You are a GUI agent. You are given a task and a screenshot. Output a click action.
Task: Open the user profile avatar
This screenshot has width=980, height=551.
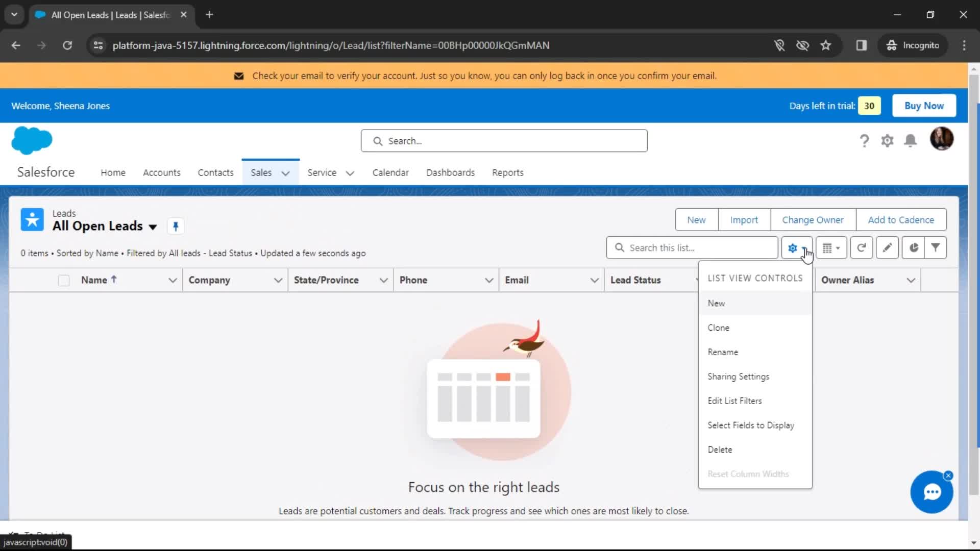pyautogui.click(x=942, y=139)
